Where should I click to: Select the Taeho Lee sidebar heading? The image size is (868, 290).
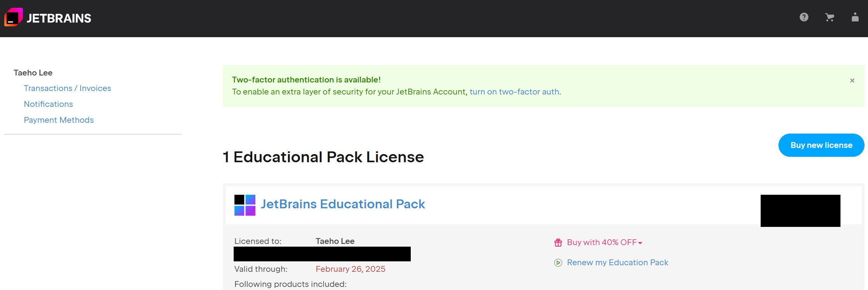point(33,73)
